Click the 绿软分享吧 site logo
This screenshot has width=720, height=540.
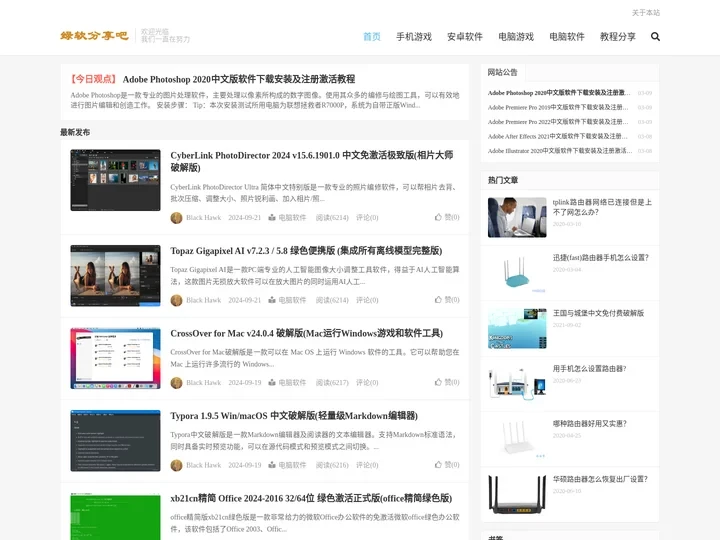[x=95, y=36]
